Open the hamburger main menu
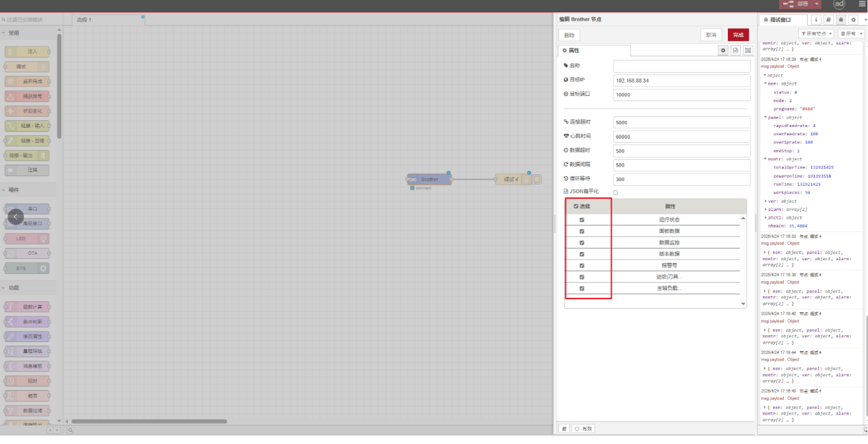 pos(861,4)
